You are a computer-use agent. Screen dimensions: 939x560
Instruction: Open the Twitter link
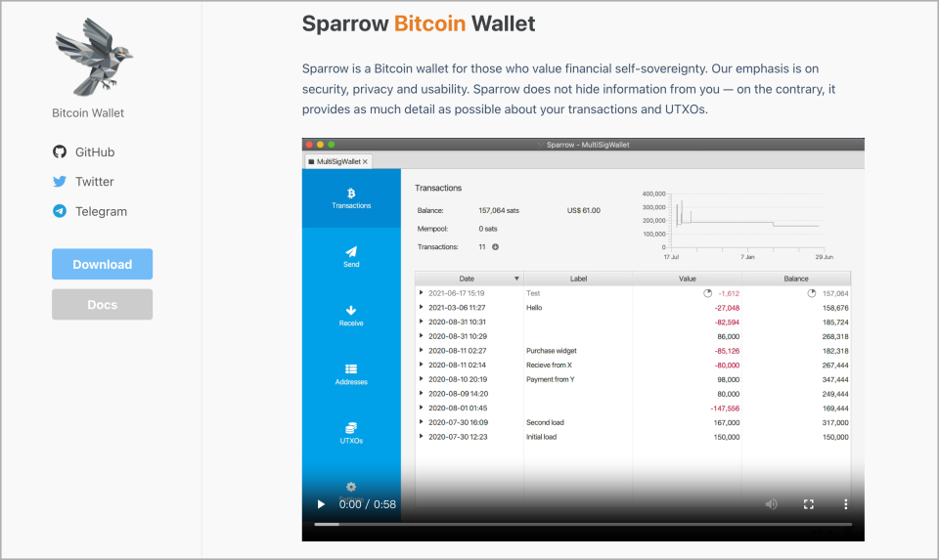[x=82, y=181]
